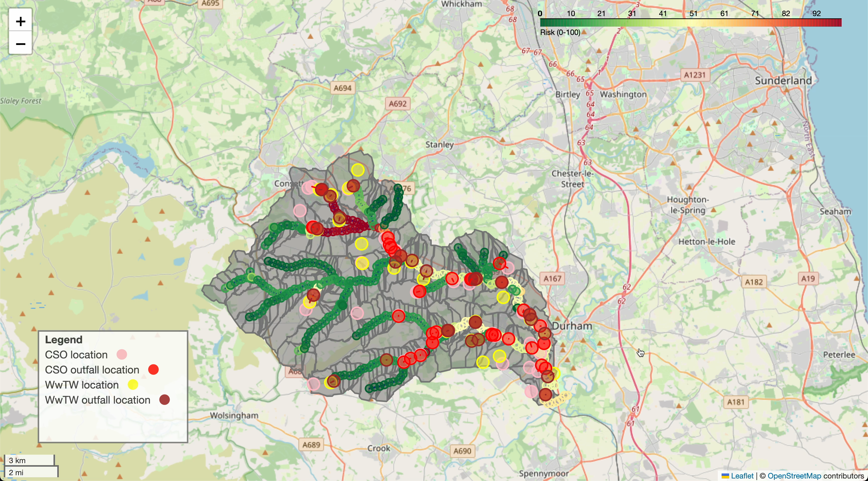
Task: Click the '92' tick on risk scale
Action: 817,14
